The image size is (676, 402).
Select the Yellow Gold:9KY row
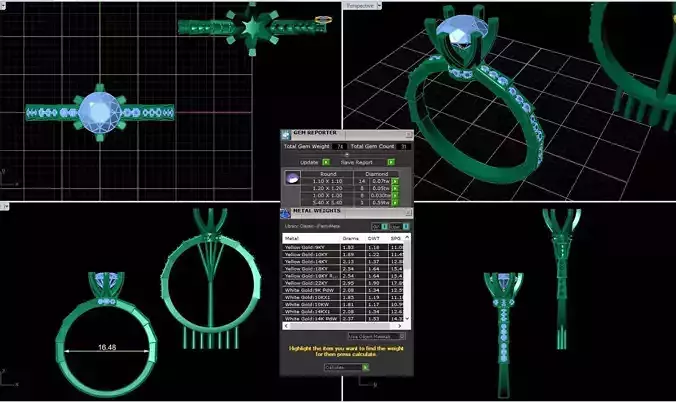click(343, 247)
